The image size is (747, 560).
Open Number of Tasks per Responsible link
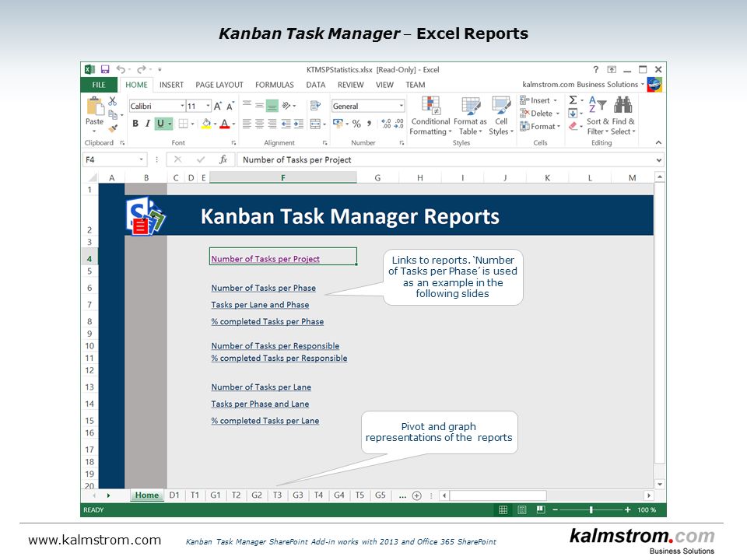(x=275, y=346)
